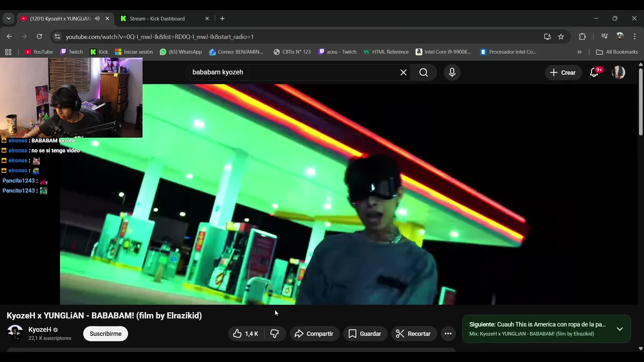Click the browser address bar URL
The width and height of the screenshot is (644, 362).
tap(159, 37)
